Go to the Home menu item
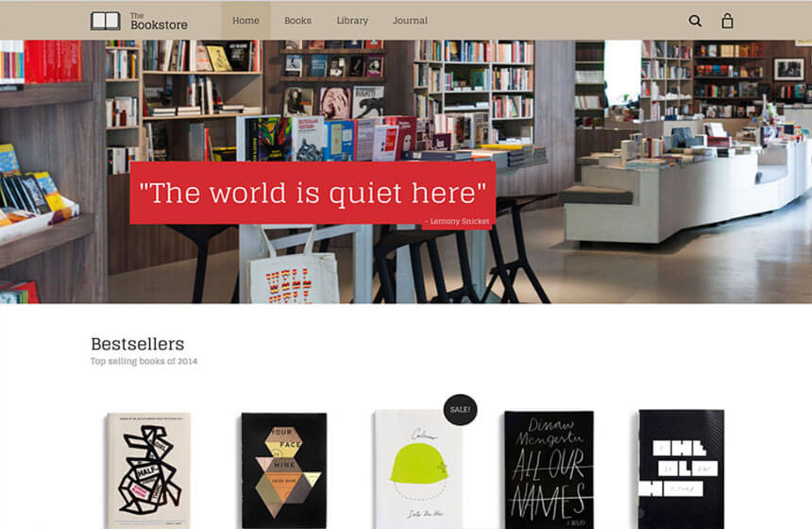The height and width of the screenshot is (529, 812). coord(245,21)
